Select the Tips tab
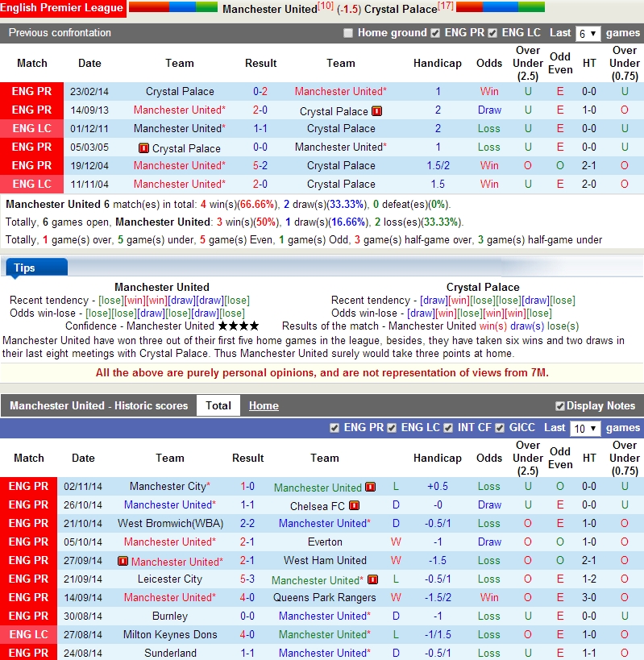 (x=36, y=268)
